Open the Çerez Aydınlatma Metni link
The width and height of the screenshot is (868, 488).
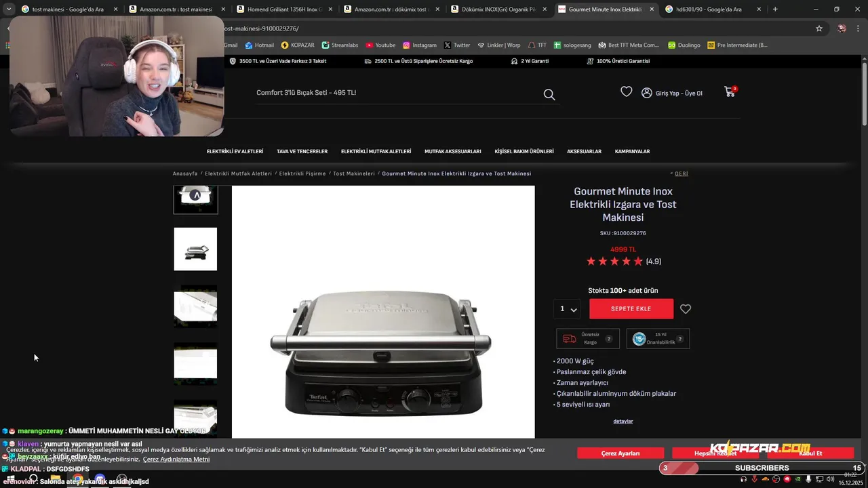tap(176, 460)
